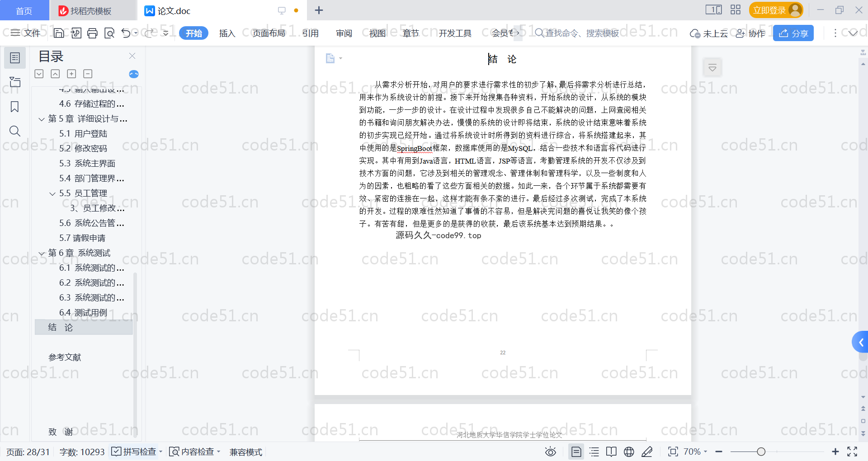This screenshot has width=868, height=461.
Task: Add a new document tab with the plus button
Action: (x=319, y=10)
